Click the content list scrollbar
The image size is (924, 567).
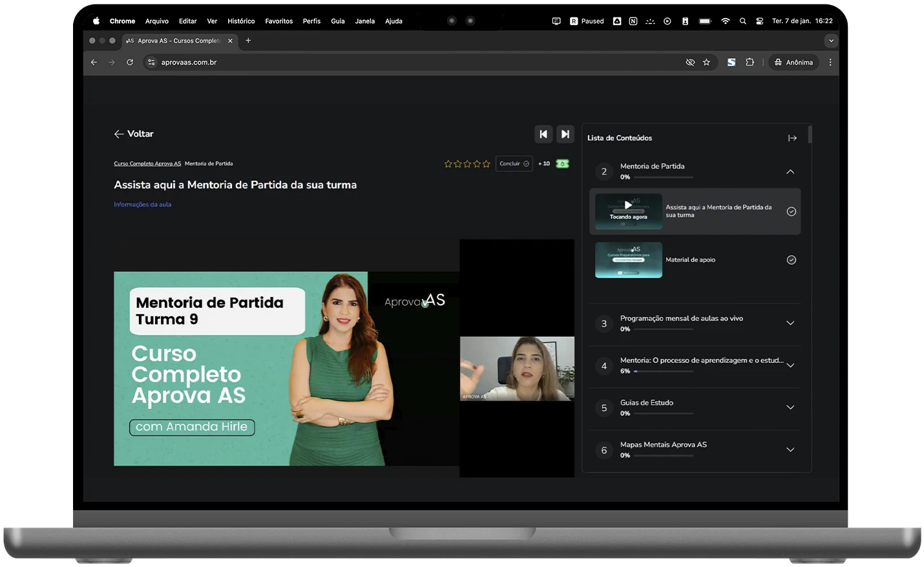(x=810, y=134)
